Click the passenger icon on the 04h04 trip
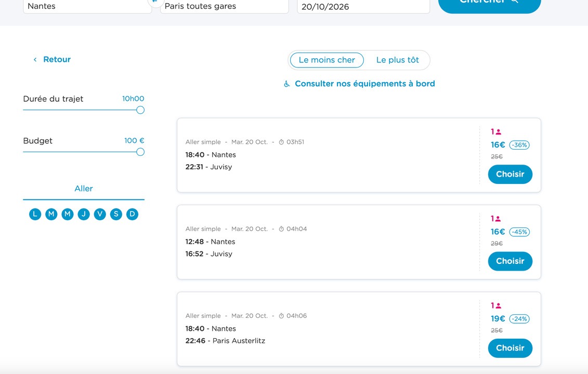 pyautogui.click(x=499, y=219)
